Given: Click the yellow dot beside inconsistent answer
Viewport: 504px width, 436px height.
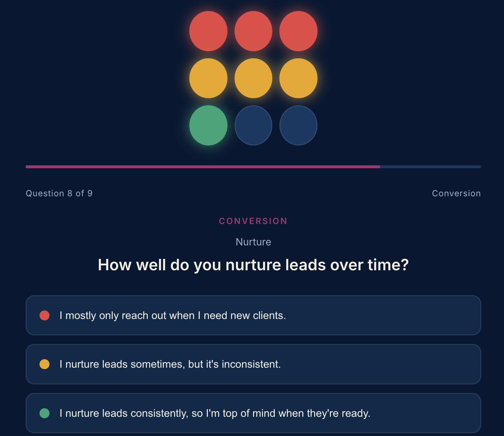Looking at the screenshot, I should (x=44, y=364).
